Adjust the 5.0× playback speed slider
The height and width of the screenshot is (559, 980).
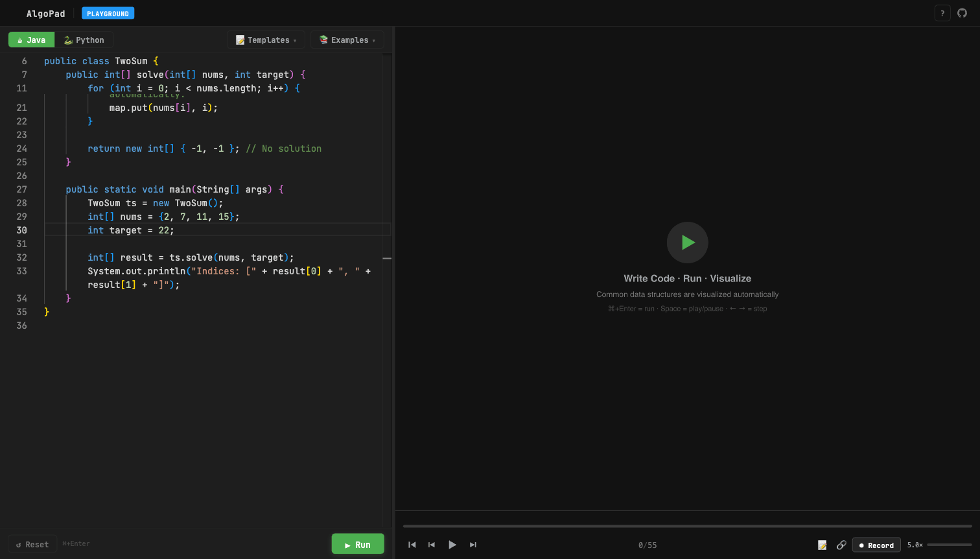tap(950, 545)
